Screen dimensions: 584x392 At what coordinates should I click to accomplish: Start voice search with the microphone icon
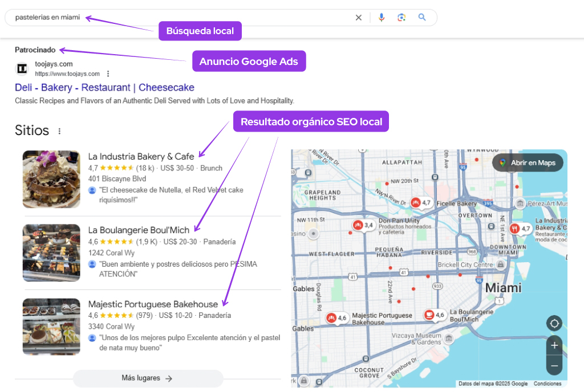382,18
